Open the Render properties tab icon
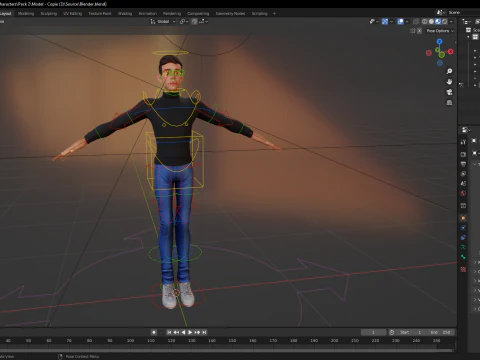 pyautogui.click(x=463, y=154)
